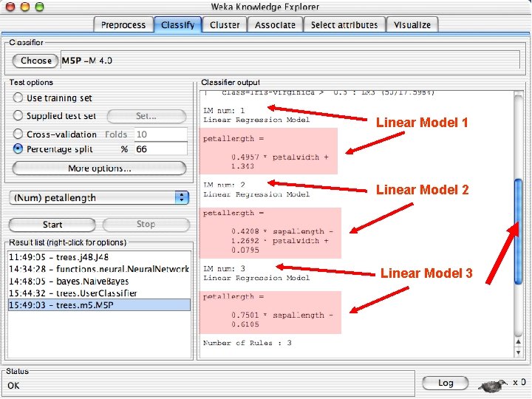This screenshot has height=399, width=532.
Task: Click the Start button
Action: pos(52,225)
